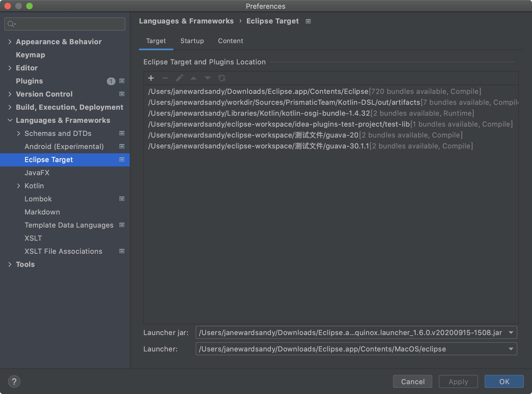Switch to the Startup tab

pos(192,41)
